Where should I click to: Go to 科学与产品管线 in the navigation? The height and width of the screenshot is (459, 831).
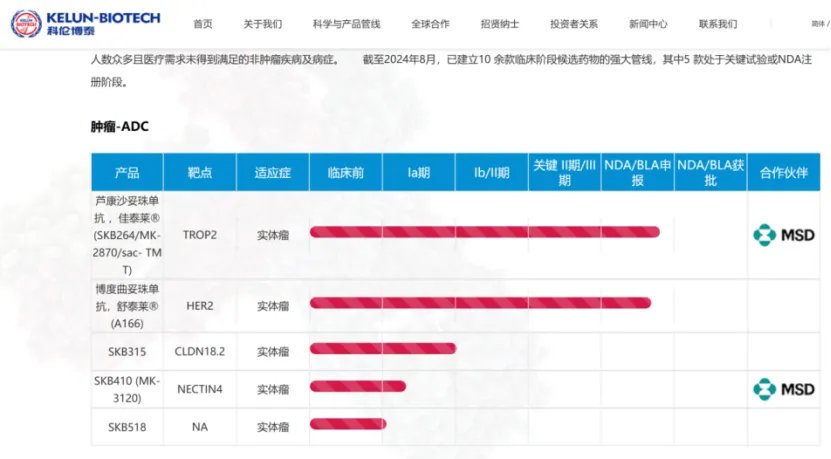(346, 24)
